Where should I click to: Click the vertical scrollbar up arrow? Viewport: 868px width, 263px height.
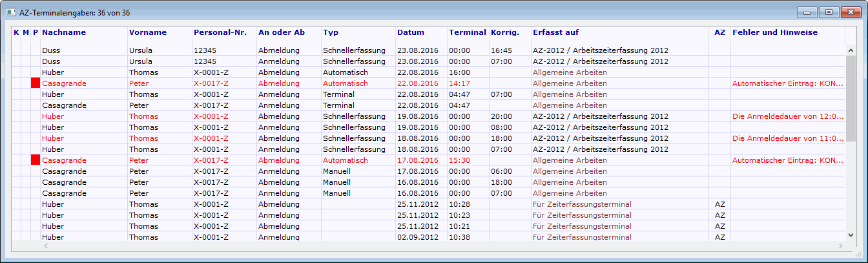pyautogui.click(x=851, y=50)
